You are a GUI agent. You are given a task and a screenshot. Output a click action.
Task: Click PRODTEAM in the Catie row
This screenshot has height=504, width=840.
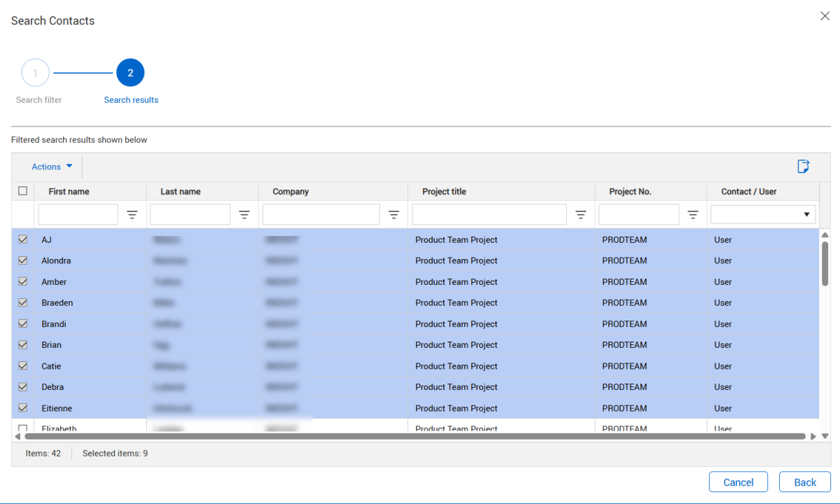pyautogui.click(x=624, y=365)
